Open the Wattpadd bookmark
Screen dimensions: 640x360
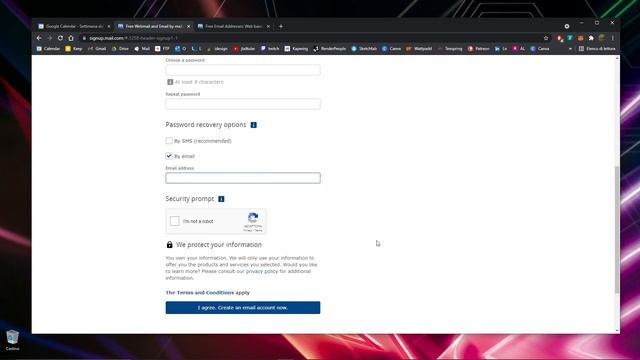point(419,49)
